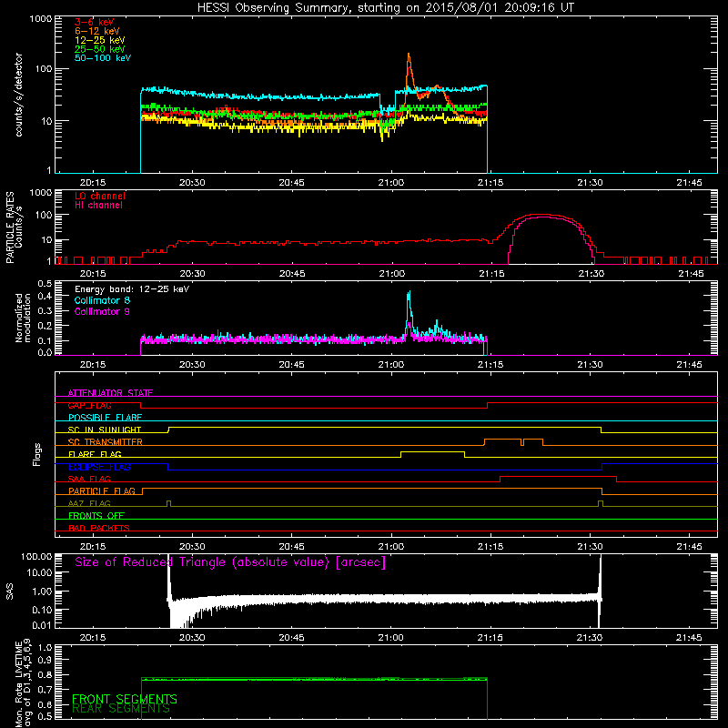Click the "100.00" y-axis value on SAS plot
Viewport: 728px width, 728px height.
point(35,556)
